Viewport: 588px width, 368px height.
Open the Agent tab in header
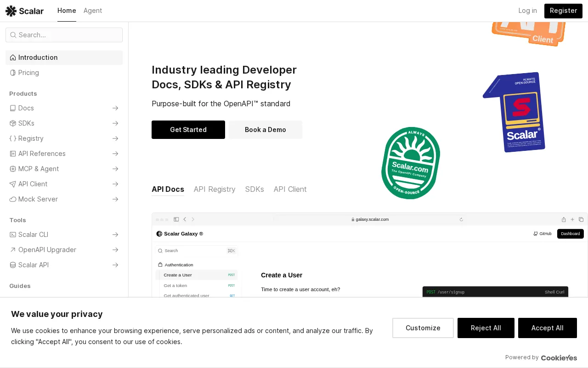[93, 11]
